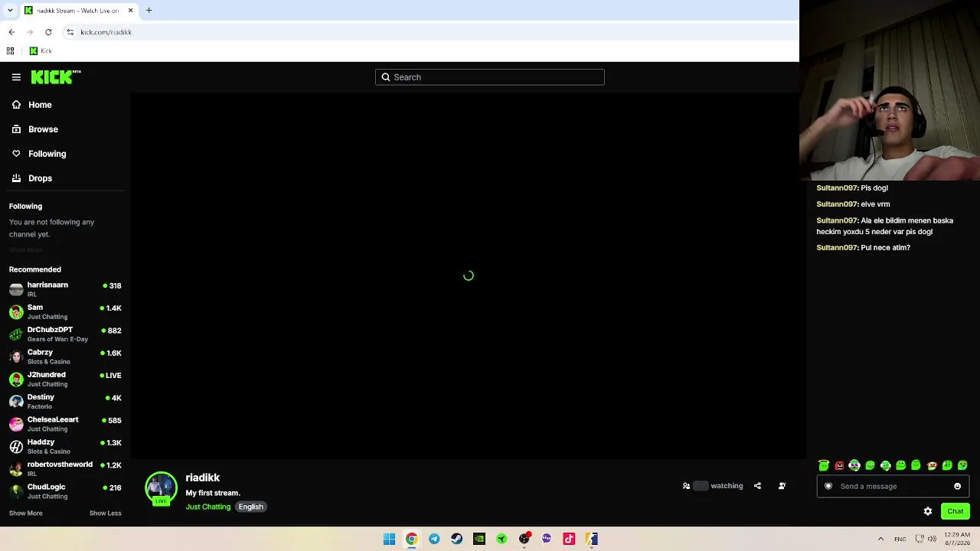Collapse recommended list with Show Less
980x551 pixels.
pyautogui.click(x=105, y=514)
